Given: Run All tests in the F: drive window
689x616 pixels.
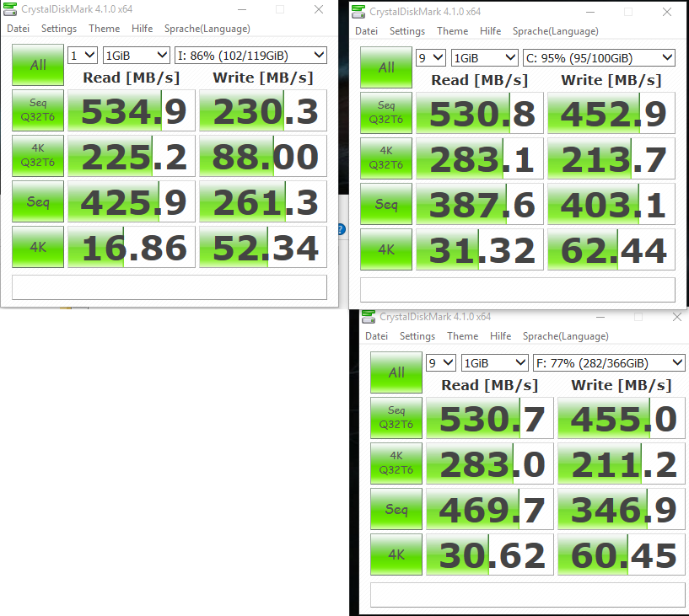Looking at the screenshot, I should (396, 372).
